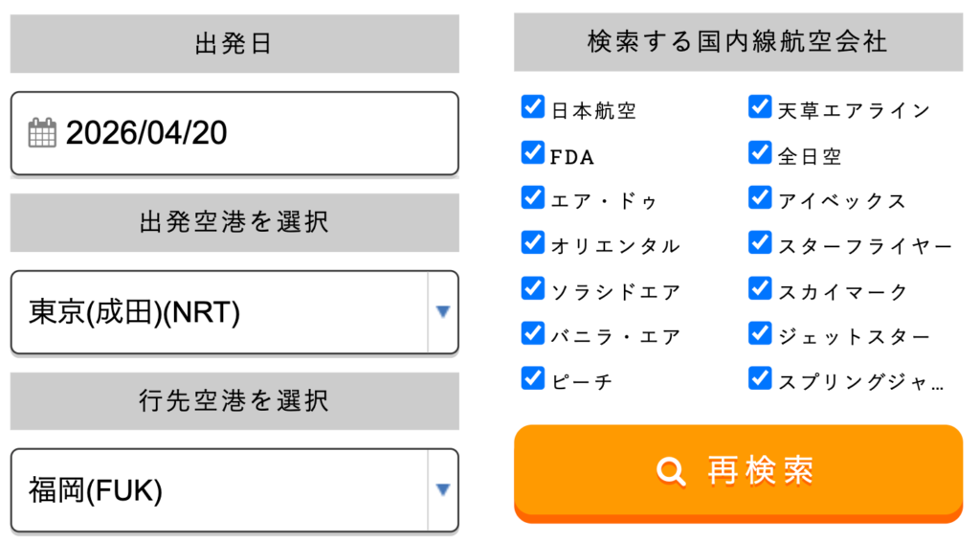
Task: Toggle the 全日空 checkbox
Action: click(x=760, y=152)
